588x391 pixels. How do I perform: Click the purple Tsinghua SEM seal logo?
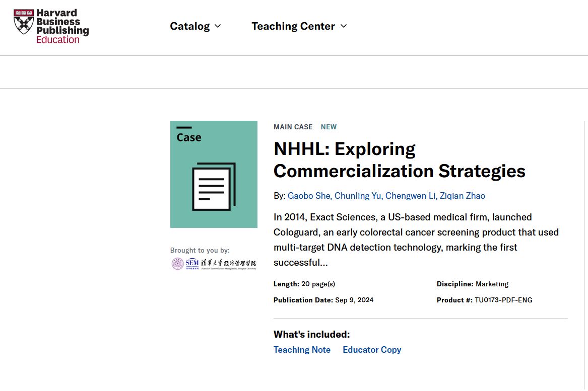(x=177, y=264)
